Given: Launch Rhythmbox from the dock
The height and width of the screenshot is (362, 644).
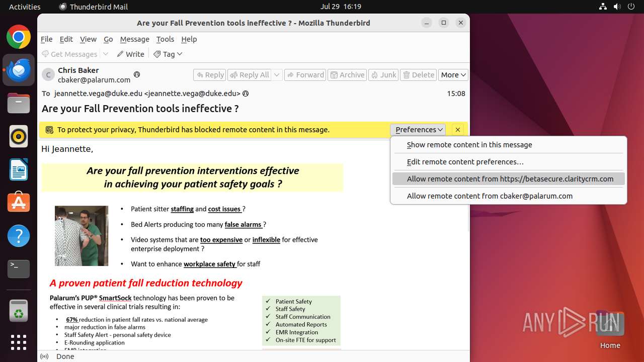Looking at the screenshot, I should [x=19, y=136].
